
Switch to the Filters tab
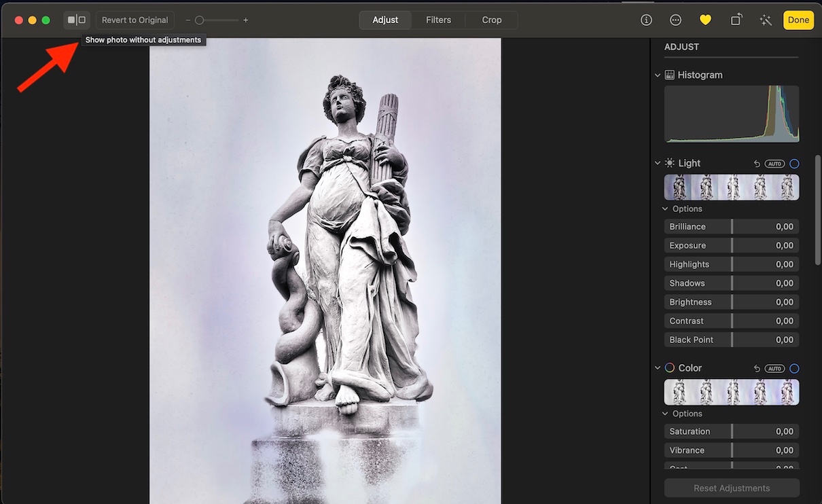coord(438,20)
